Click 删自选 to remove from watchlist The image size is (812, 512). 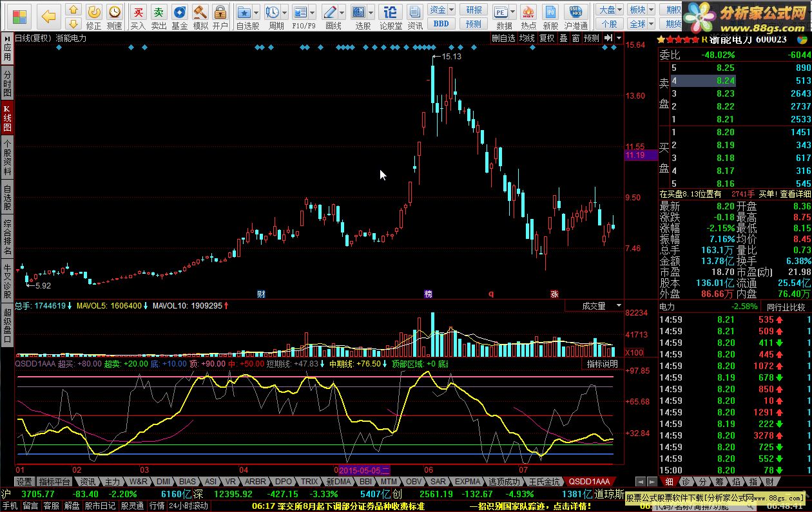(503, 38)
